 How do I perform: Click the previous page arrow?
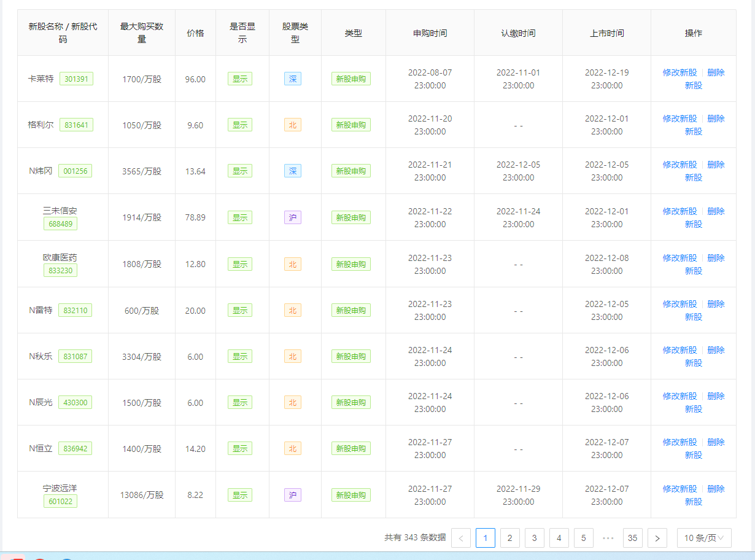point(461,538)
